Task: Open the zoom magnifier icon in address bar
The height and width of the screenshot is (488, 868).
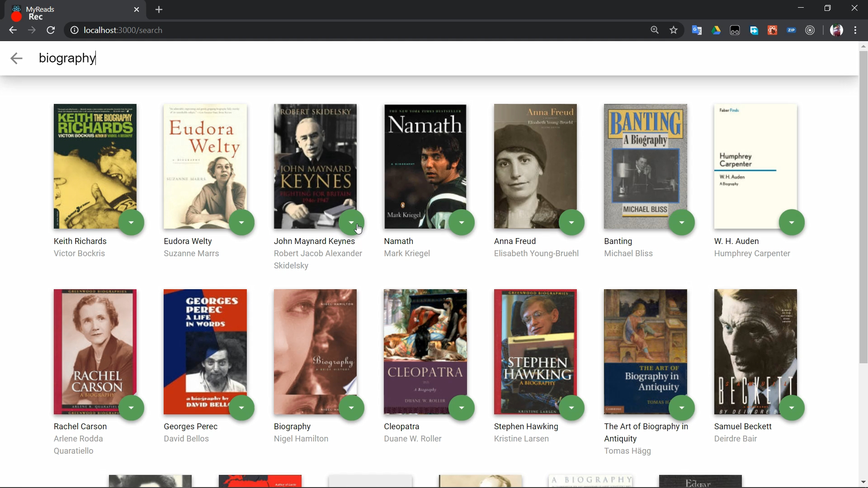Action: [x=655, y=30]
